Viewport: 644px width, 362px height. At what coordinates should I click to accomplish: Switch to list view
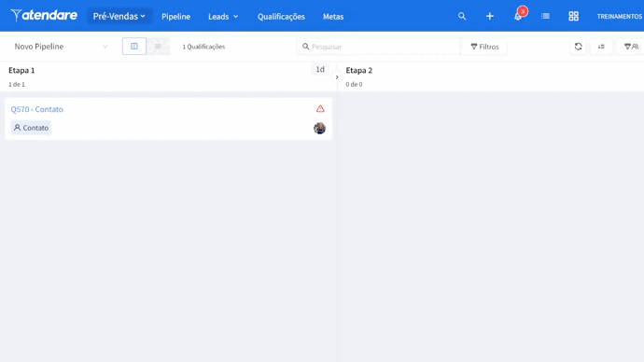point(158,46)
